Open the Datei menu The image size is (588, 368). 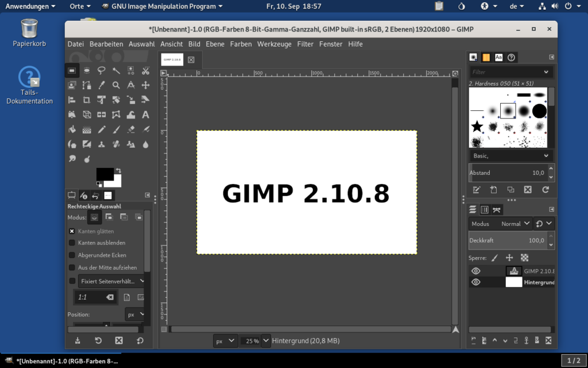(x=76, y=44)
